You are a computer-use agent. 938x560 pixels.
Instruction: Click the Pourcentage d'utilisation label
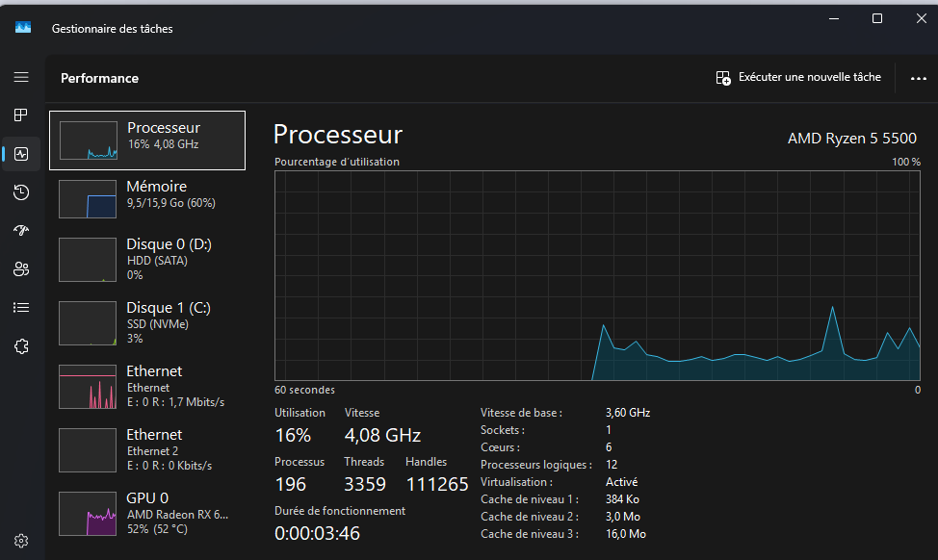pos(337,162)
